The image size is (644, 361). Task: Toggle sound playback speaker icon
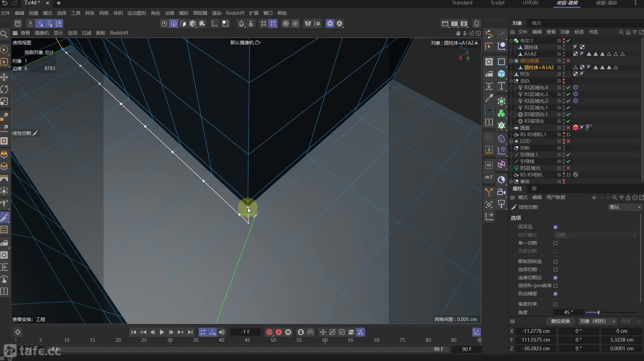222,332
